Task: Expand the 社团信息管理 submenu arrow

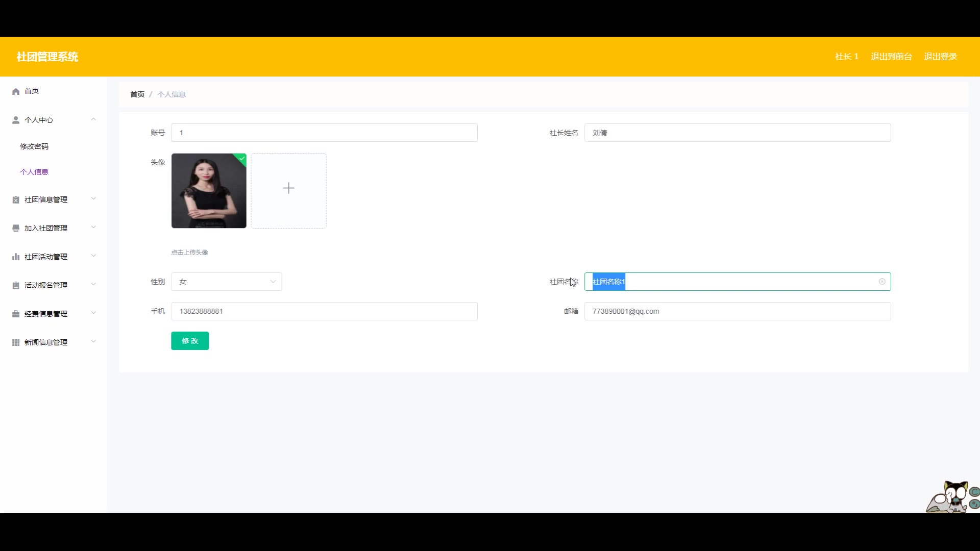Action: click(x=93, y=199)
